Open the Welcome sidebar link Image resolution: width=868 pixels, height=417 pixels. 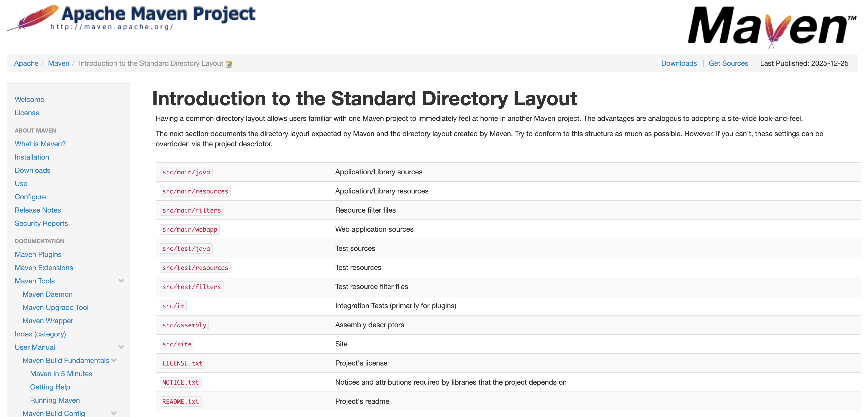pos(29,99)
